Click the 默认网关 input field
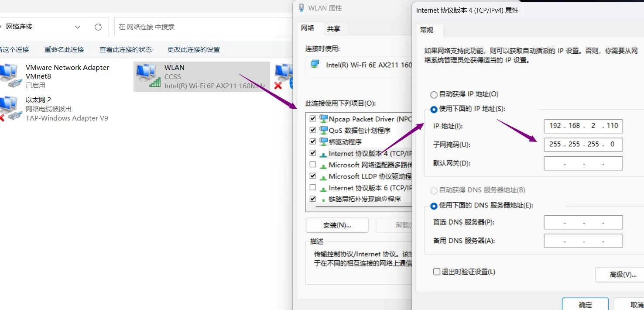The width and height of the screenshot is (644, 310). [583, 164]
